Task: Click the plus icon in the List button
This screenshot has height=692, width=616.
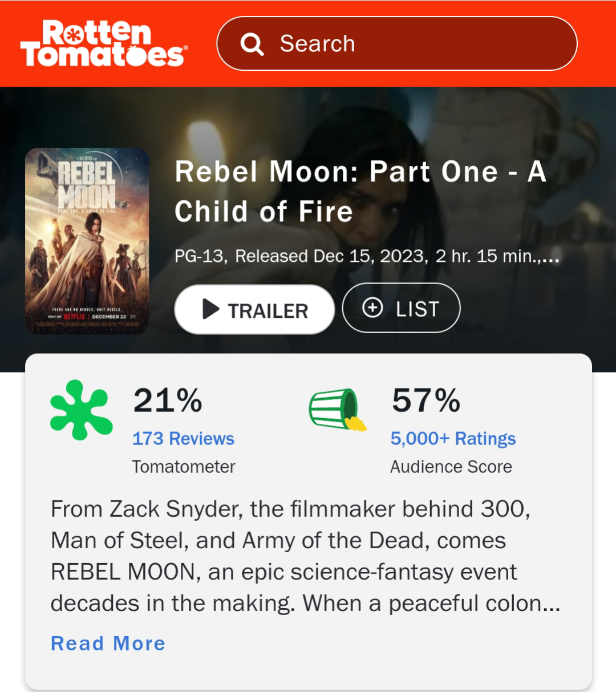Action: 373,307
